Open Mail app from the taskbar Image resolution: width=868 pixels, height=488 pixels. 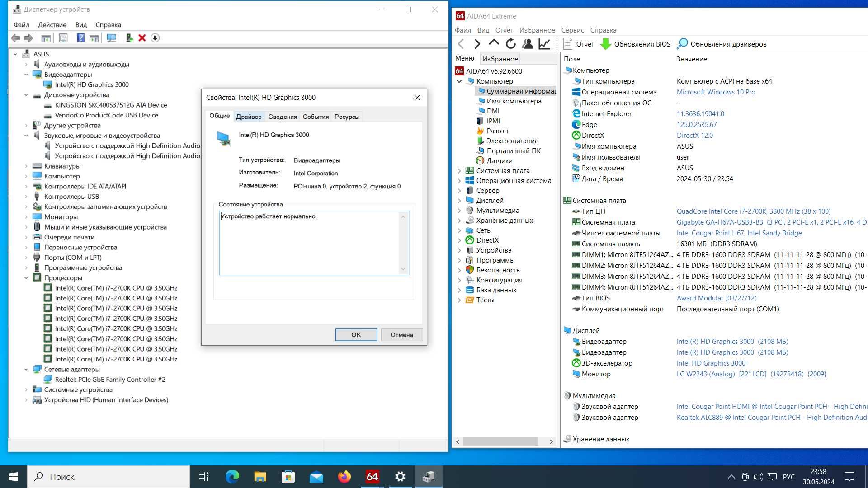tap(316, 477)
